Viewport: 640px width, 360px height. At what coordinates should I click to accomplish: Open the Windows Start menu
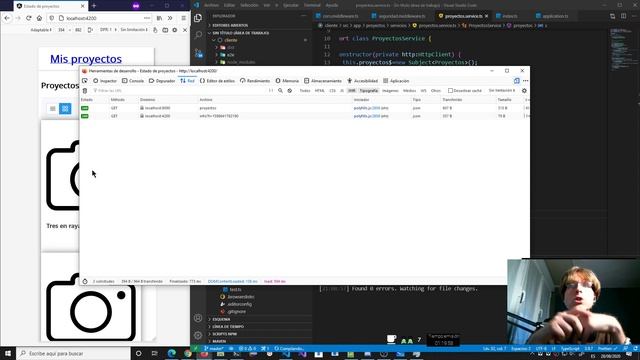[x=8, y=353]
